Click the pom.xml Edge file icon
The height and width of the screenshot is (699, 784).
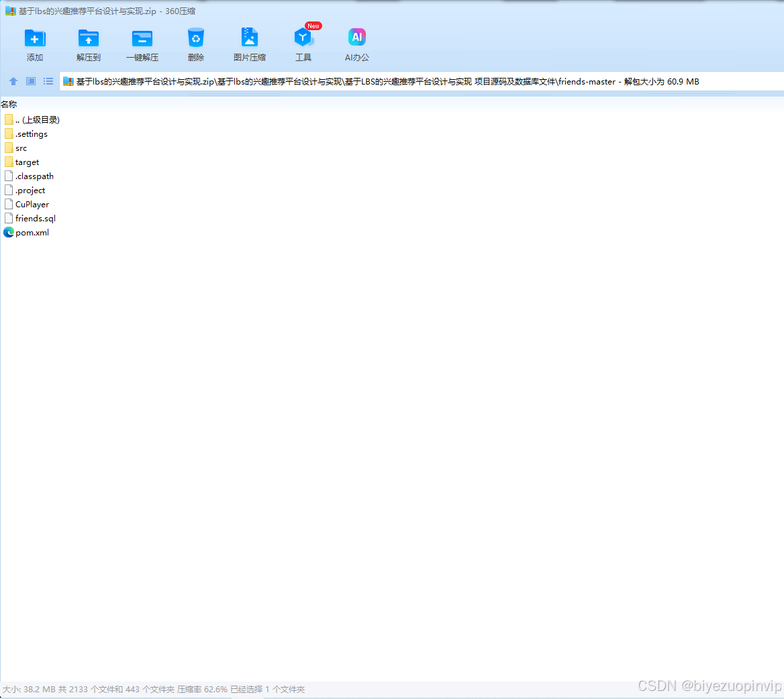pyautogui.click(x=9, y=232)
